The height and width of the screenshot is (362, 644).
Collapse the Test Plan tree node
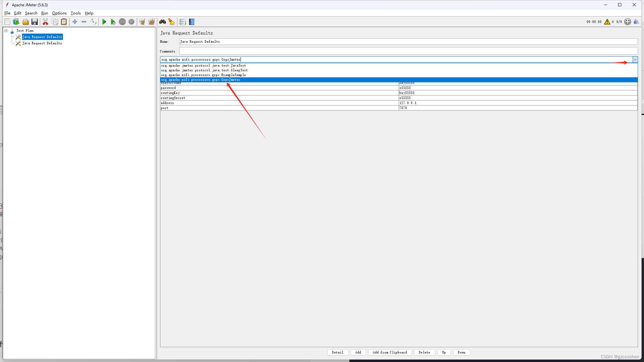(x=6, y=30)
